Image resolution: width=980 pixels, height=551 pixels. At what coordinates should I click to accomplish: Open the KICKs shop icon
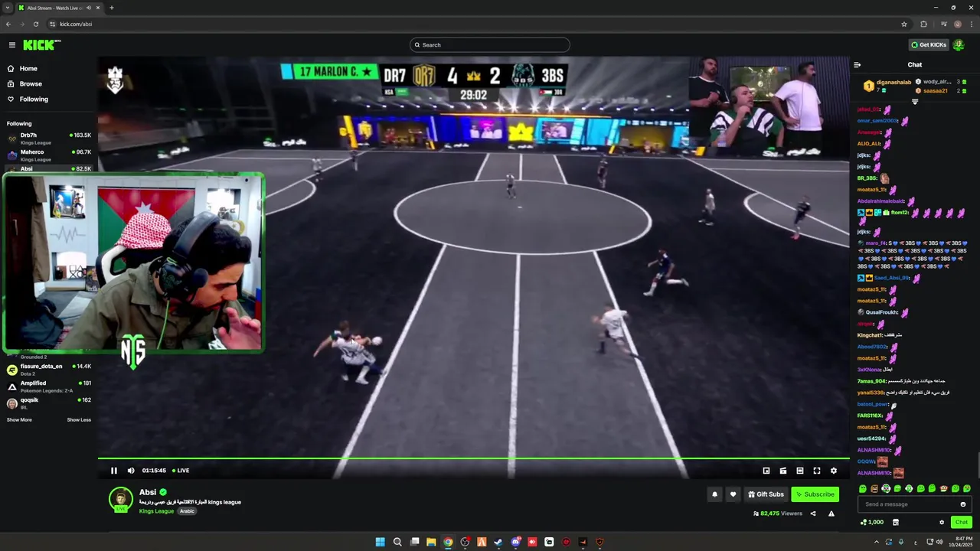point(896,522)
